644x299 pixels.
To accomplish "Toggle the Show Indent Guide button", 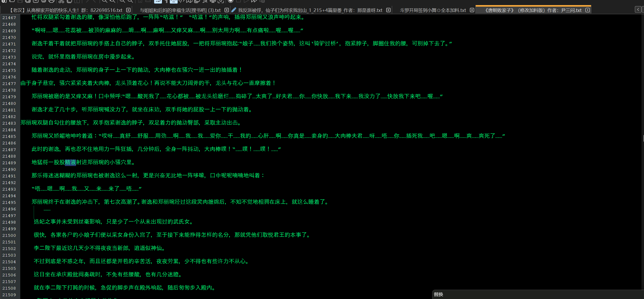I will (x=174, y=1).
